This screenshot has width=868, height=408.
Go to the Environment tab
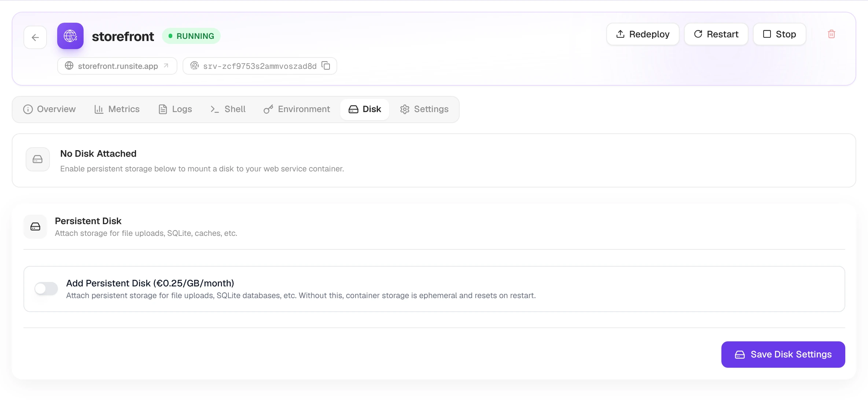point(297,109)
